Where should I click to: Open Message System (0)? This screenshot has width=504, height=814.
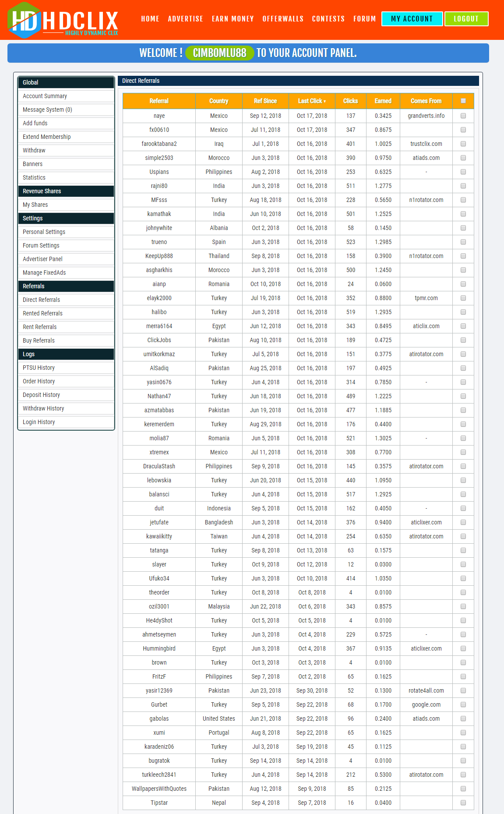click(x=66, y=110)
